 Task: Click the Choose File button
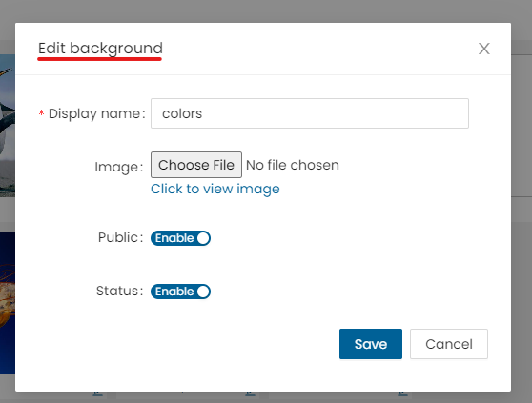click(196, 165)
